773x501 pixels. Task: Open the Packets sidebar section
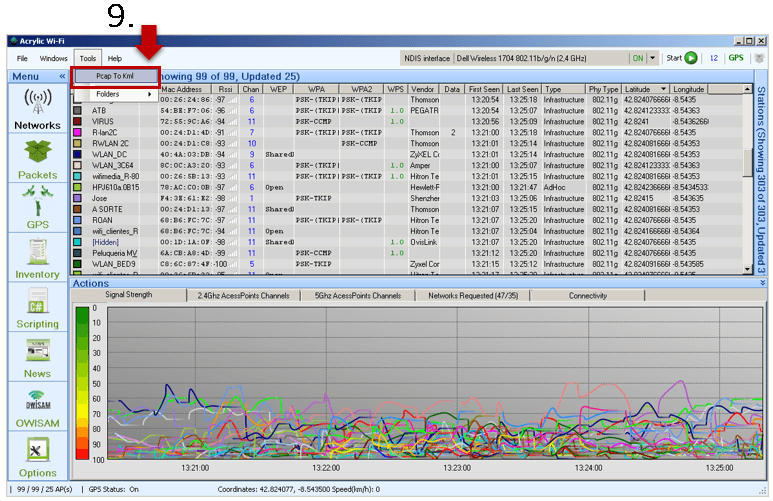[x=37, y=159]
